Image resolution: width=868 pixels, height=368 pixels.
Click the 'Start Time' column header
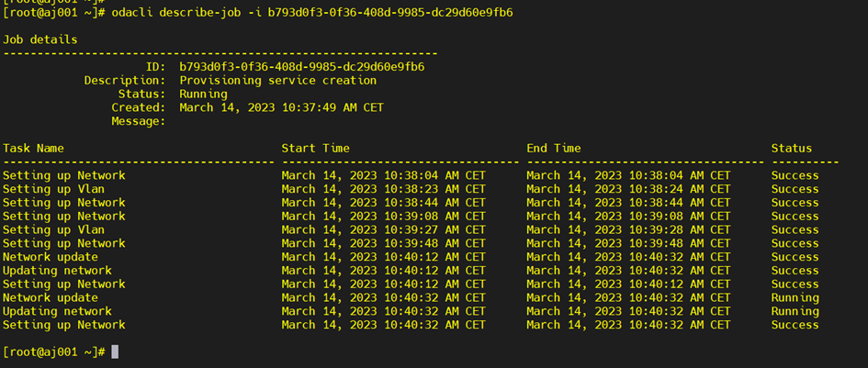315,148
